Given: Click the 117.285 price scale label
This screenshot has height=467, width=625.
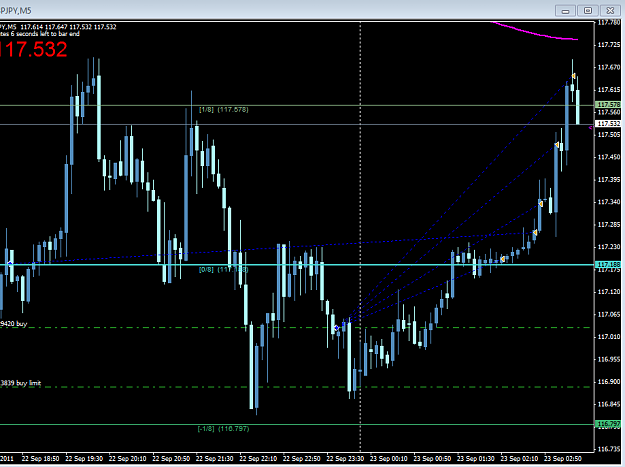Looking at the screenshot, I should [x=609, y=225].
